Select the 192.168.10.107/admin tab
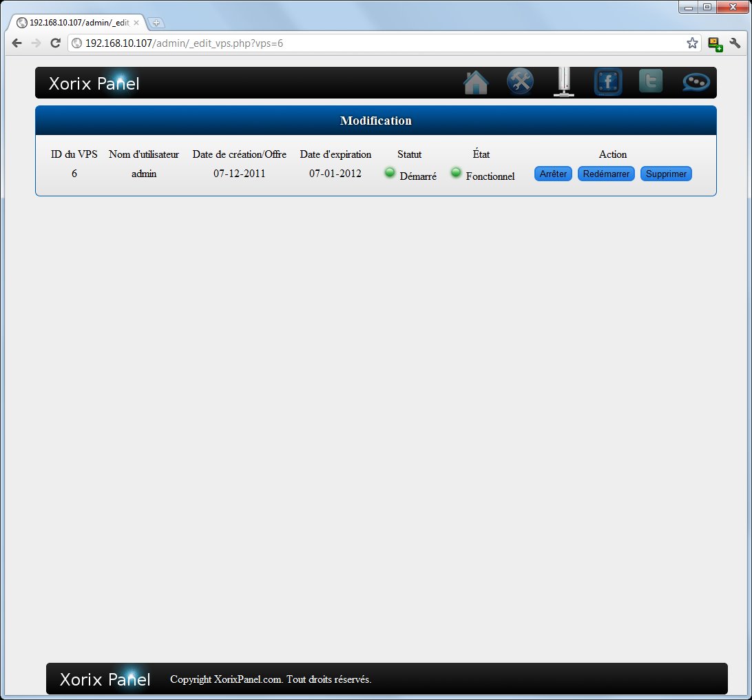This screenshot has width=752, height=700. tap(76, 23)
